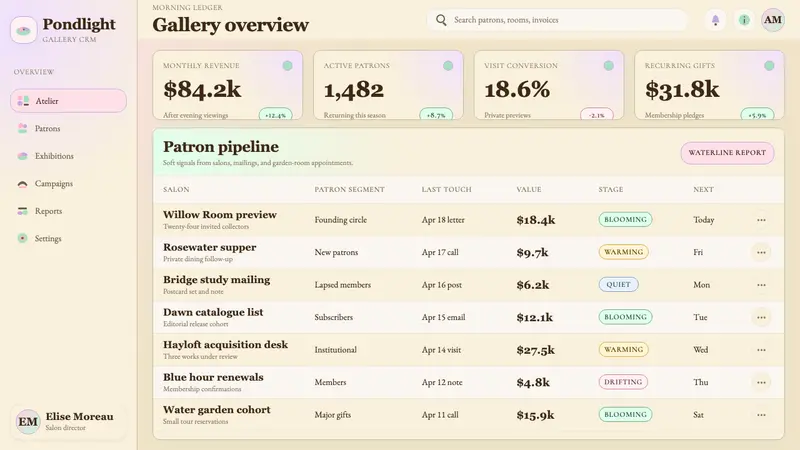Image resolution: width=800 pixels, height=450 pixels.
Task: Click the Active Patrons status dot
Action: (448, 66)
